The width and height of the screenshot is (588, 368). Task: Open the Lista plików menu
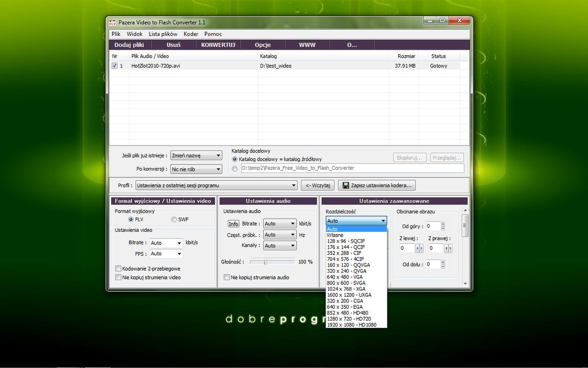(163, 34)
